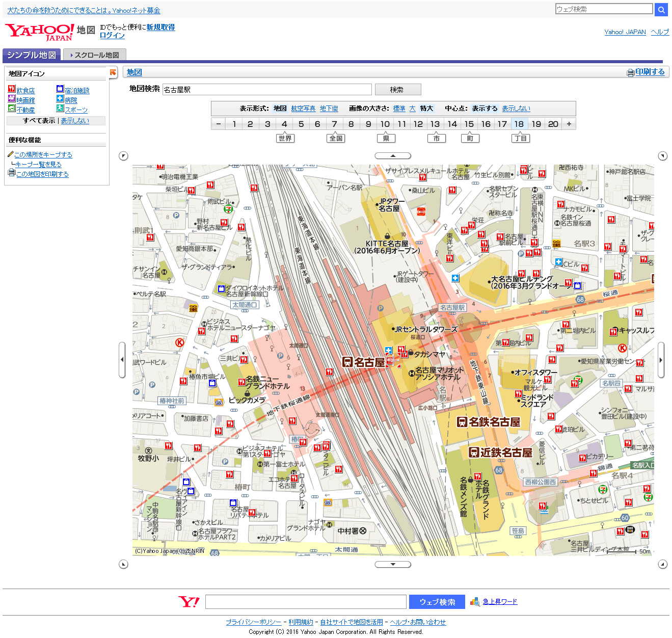Click the pencil icon for keeping this place

click(11, 154)
